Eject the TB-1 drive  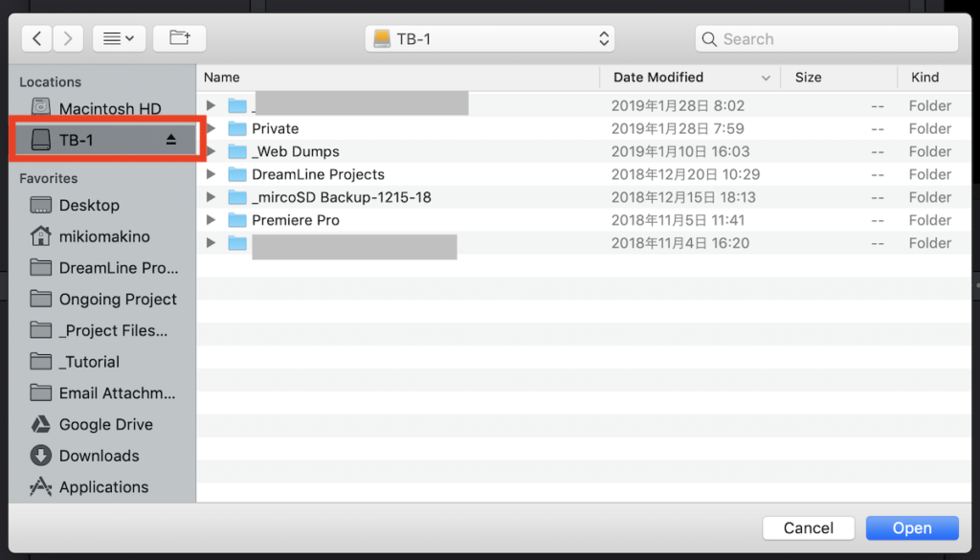pyautogui.click(x=171, y=140)
